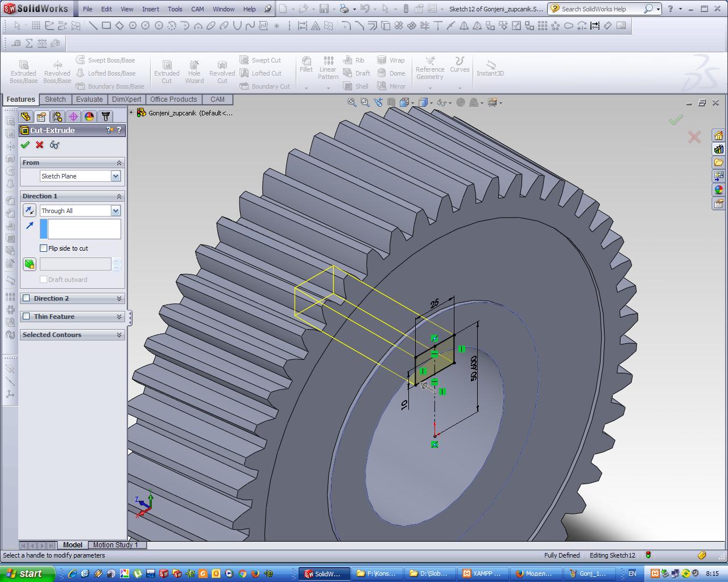Open Appearances color ball tab in task pane
The width and height of the screenshot is (728, 582).
tap(719, 190)
